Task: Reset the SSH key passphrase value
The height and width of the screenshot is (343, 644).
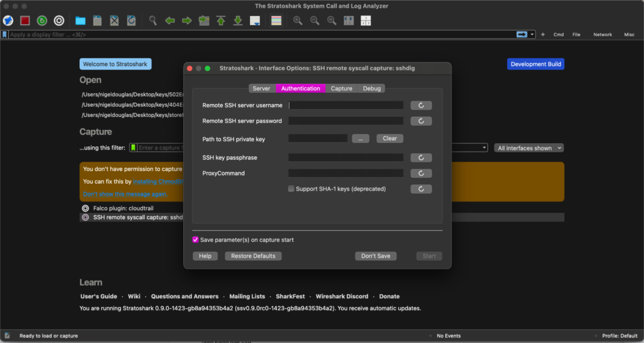Action: 421,158
